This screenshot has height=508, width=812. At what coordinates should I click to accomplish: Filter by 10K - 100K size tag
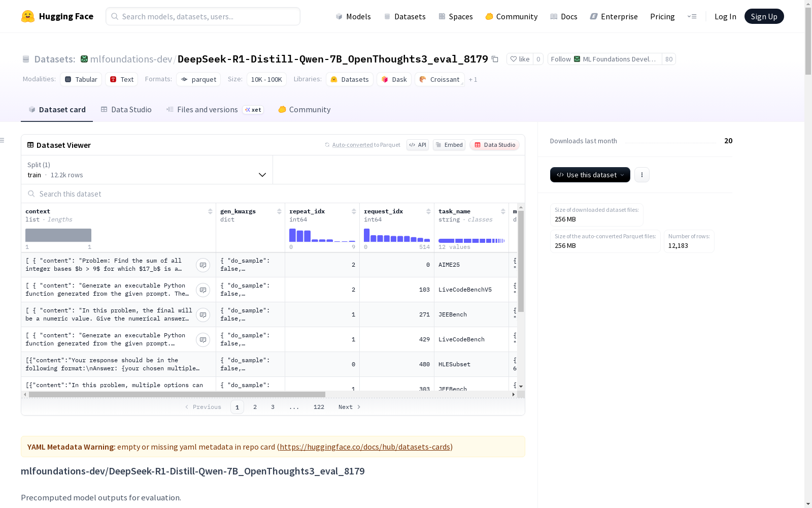[x=266, y=79]
